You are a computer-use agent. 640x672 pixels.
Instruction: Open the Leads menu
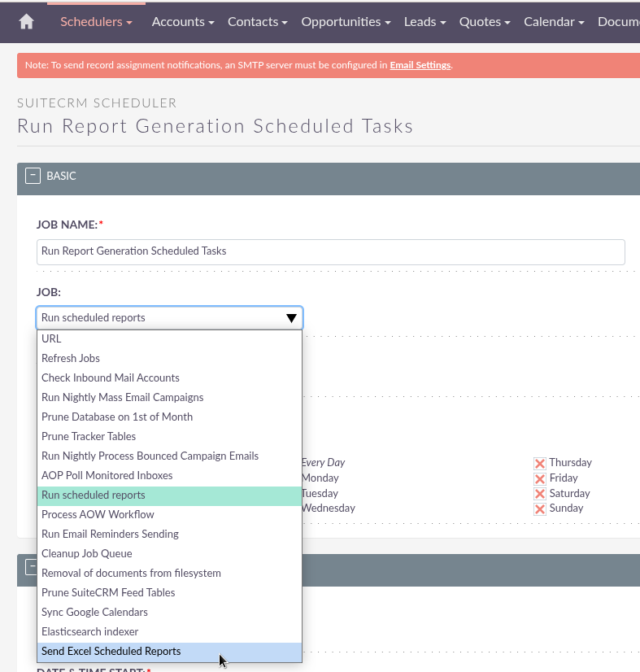pos(425,22)
